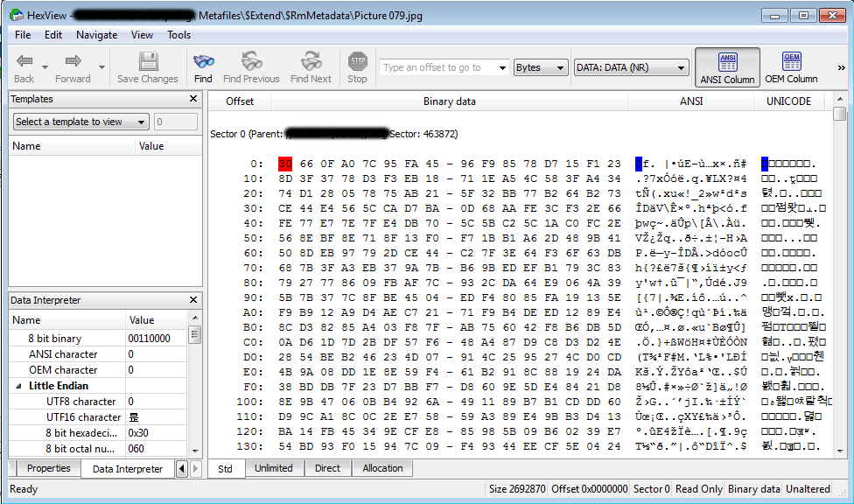Open the DATA: DATA (NR) stream dropdown

pyautogui.click(x=631, y=67)
